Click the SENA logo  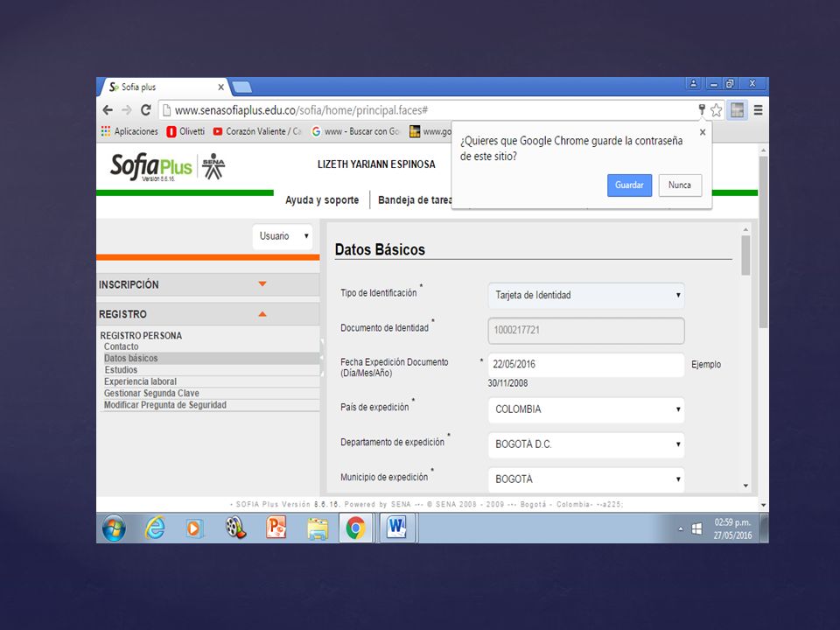point(213,166)
